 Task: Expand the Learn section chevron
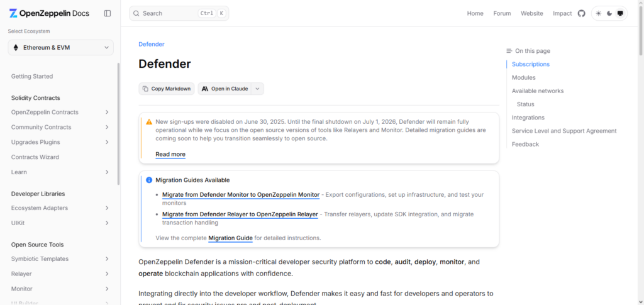point(107,172)
